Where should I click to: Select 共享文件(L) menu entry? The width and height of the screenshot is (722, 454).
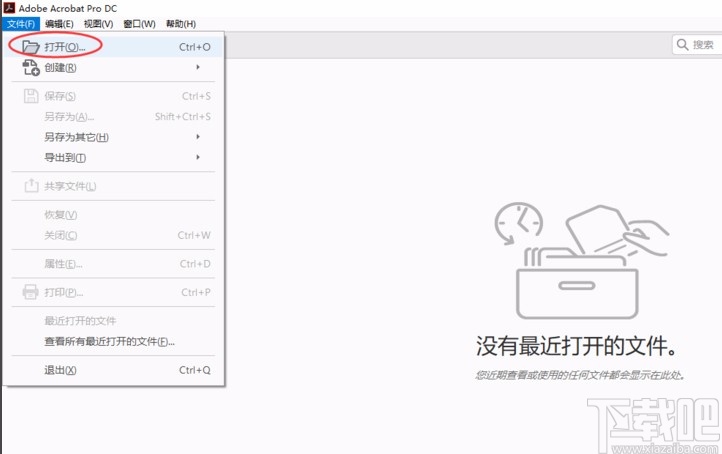pos(114,186)
